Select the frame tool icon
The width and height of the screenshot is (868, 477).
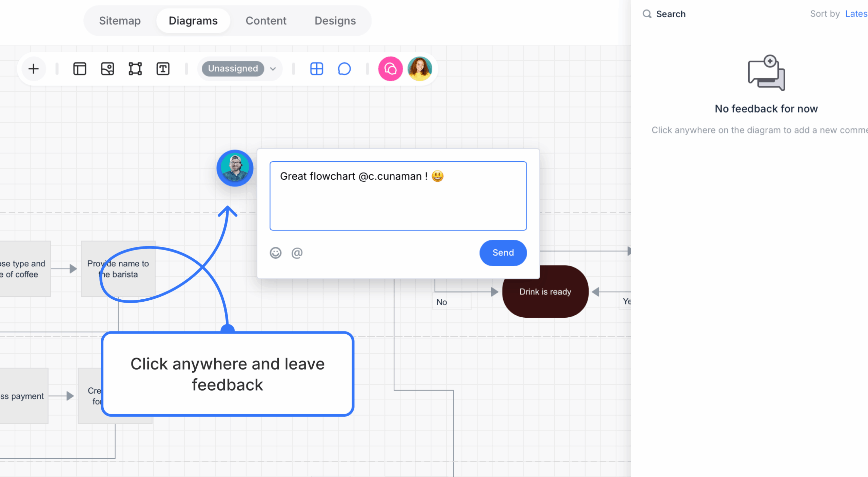[135, 69]
